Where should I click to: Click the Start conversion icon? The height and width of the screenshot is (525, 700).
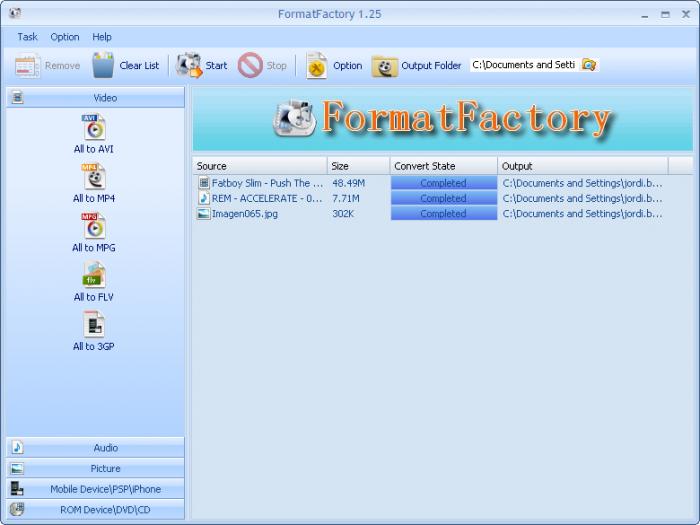pos(189,65)
